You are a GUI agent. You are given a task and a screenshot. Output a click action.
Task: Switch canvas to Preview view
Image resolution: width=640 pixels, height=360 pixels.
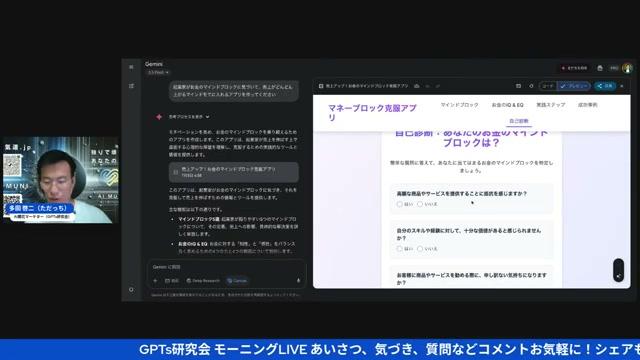(x=573, y=86)
